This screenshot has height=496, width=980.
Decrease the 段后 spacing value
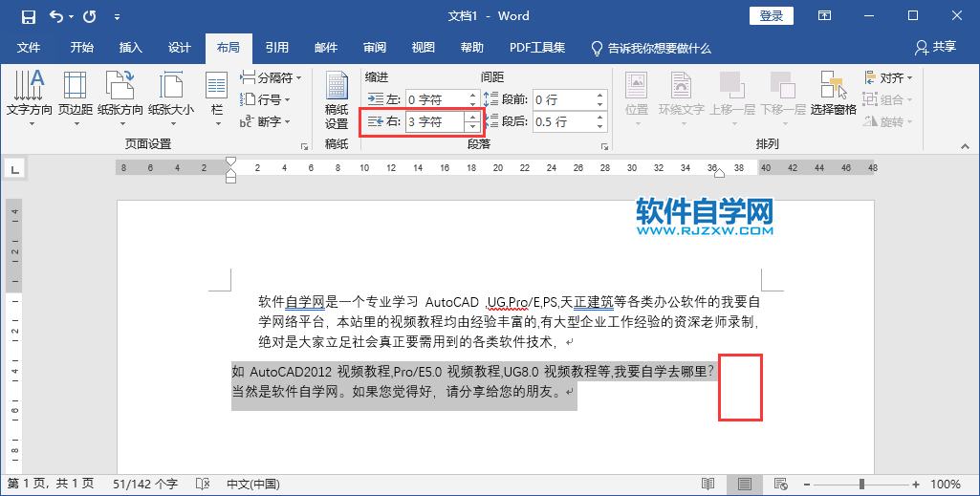click(600, 126)
